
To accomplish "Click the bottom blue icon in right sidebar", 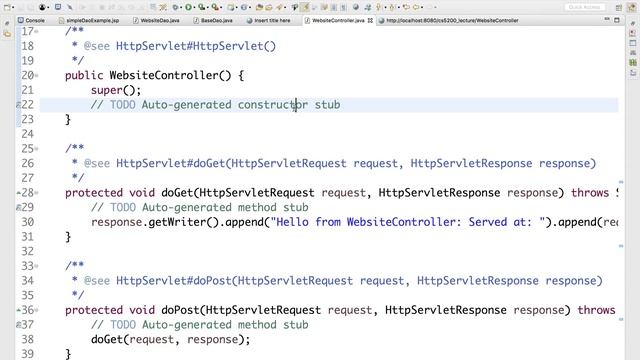I will coord(633,73).
